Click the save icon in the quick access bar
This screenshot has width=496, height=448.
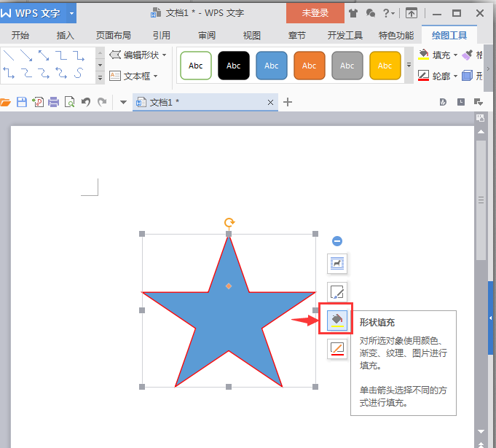(x=22, y=103)
